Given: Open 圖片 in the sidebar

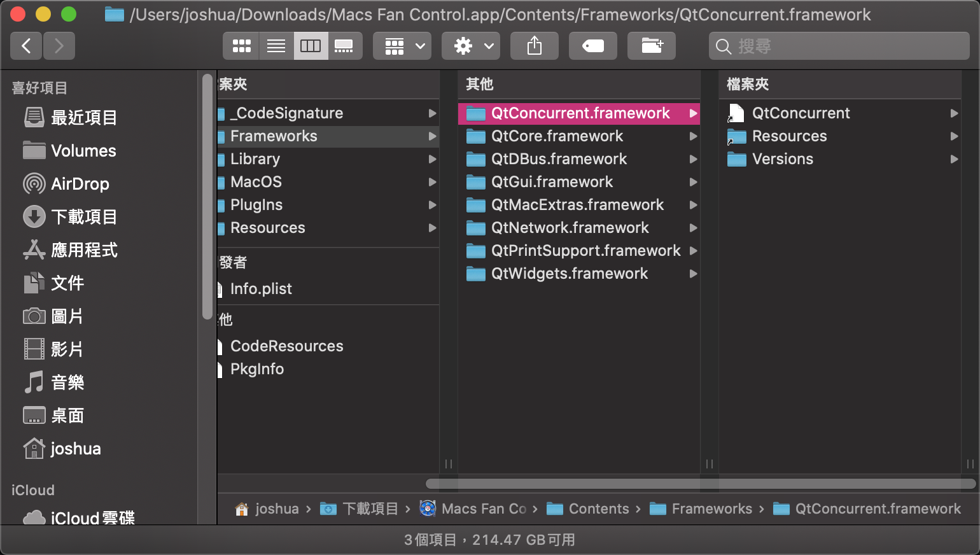Looking at the screenshot, I should (x=54, y=316).
